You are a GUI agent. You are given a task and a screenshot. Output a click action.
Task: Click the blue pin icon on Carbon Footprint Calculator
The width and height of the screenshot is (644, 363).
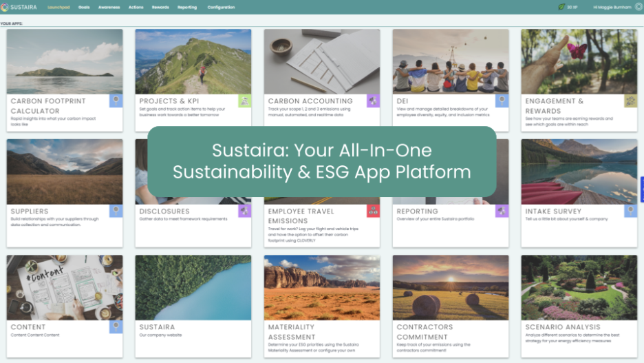(x=116, y=101)
